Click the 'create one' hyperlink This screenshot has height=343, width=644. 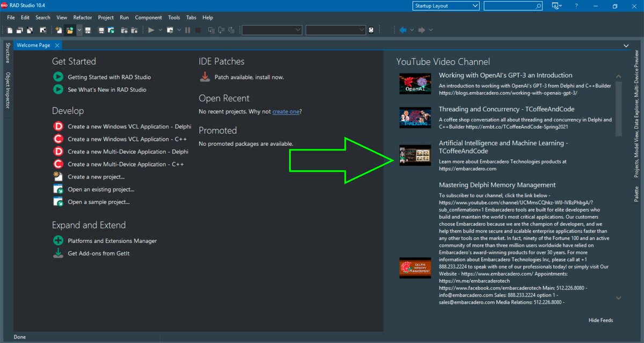[x=286, y=111]
